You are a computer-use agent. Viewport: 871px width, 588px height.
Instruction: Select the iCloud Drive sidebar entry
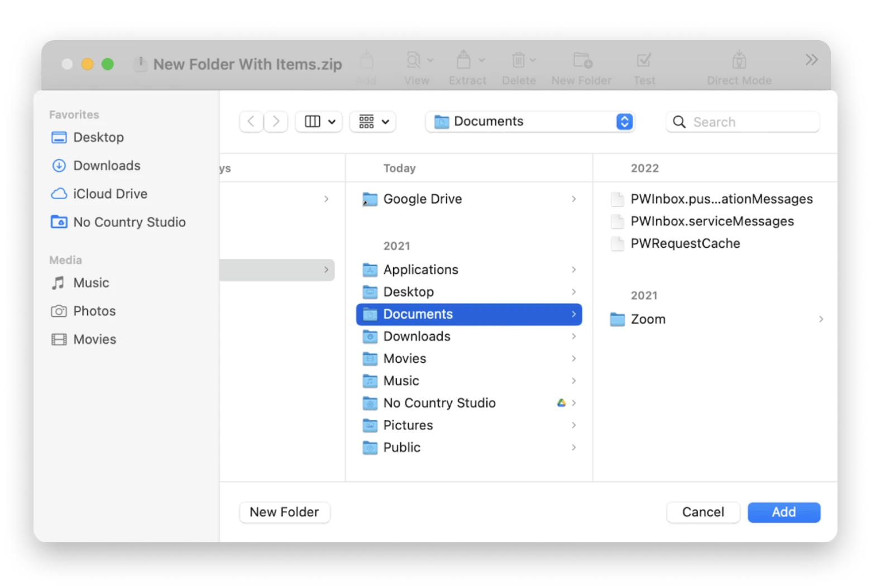(110, 194)
